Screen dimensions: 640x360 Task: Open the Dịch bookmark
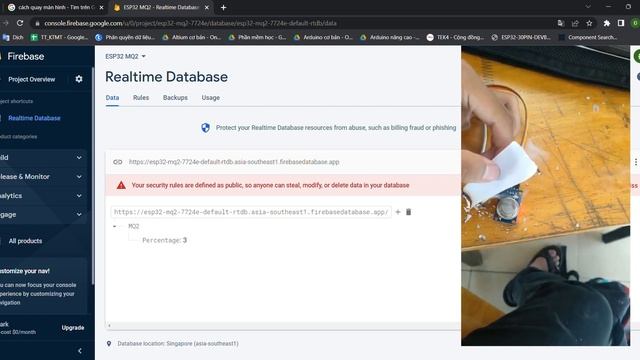tap(13, 37)
